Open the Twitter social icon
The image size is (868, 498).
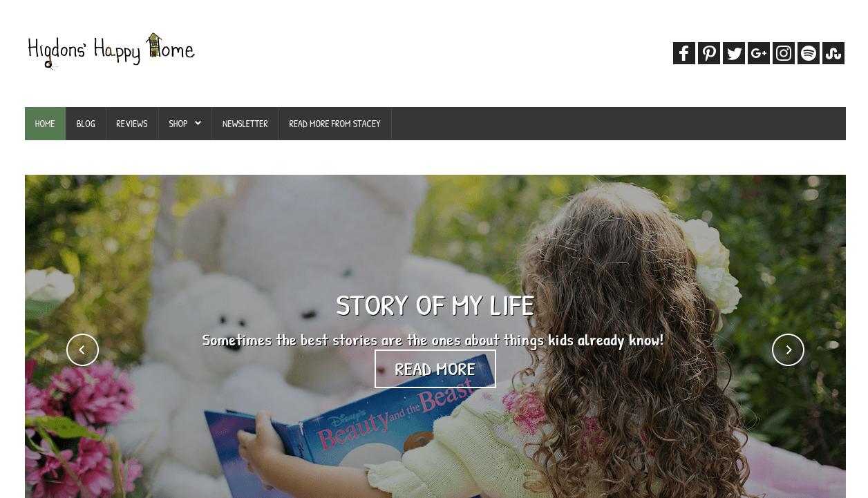(x=734, y=53)
